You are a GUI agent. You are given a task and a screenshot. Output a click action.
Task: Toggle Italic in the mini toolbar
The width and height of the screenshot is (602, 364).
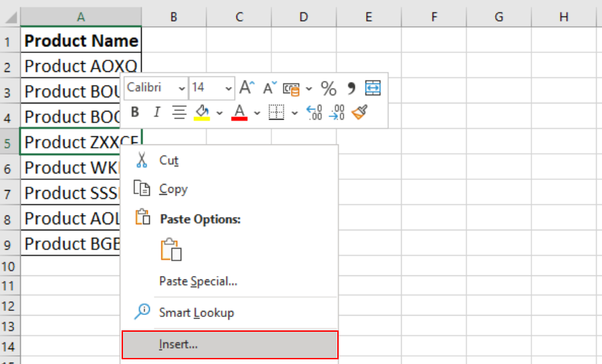tap(157, 112)
